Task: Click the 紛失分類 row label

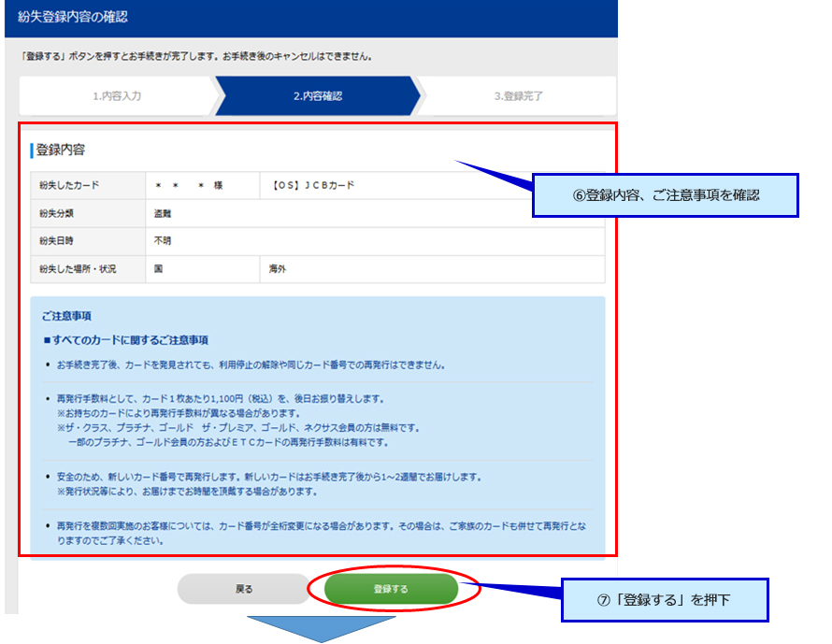Action: pyautogui.click(x=56, y=213)
